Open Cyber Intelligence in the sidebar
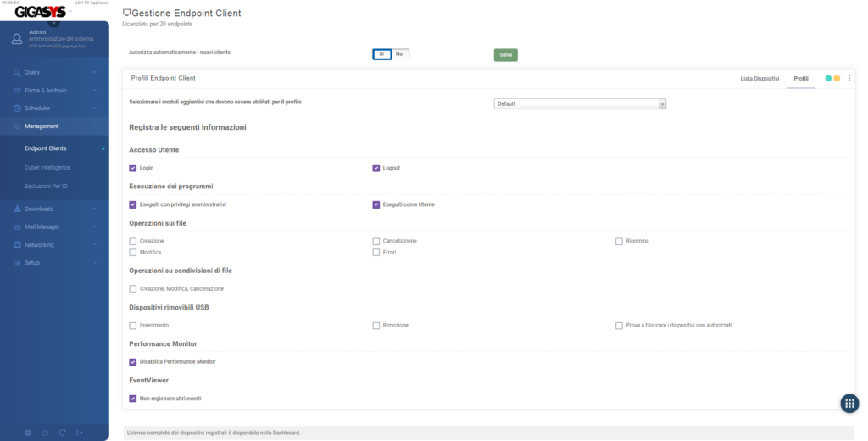 click(47, 167)
